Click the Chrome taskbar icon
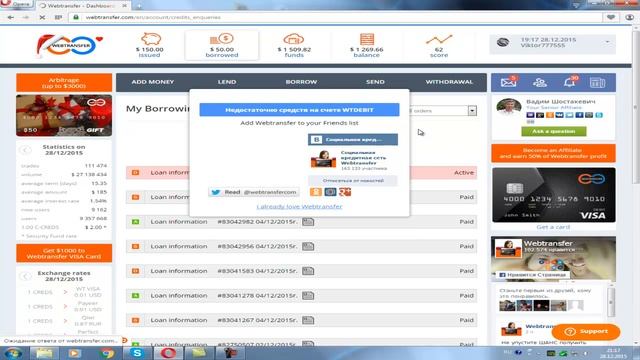Viewport: 640px width, 360px height. point(107,353)
